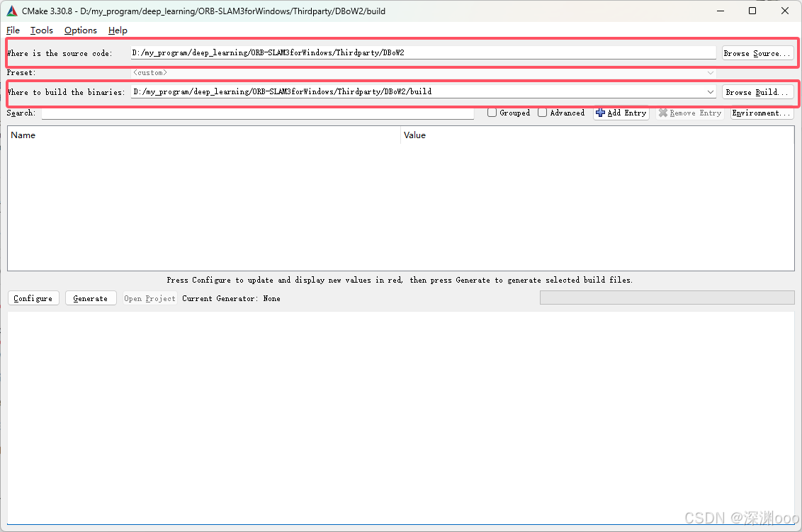Image resolution: width=802 pixels, height=532 pixels.
Task: Click the Name column header
Action: pos(204,135)
